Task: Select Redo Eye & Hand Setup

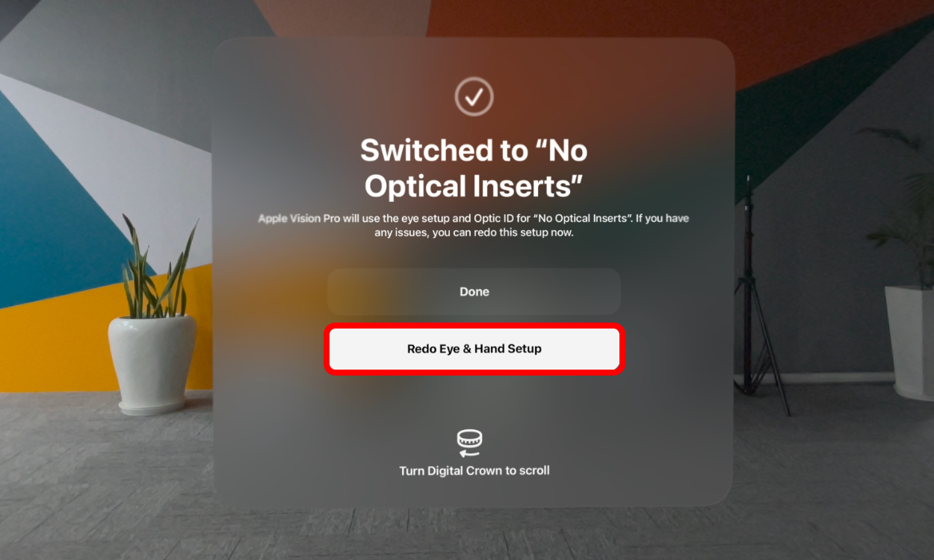Action: click(x=474, y=349)
